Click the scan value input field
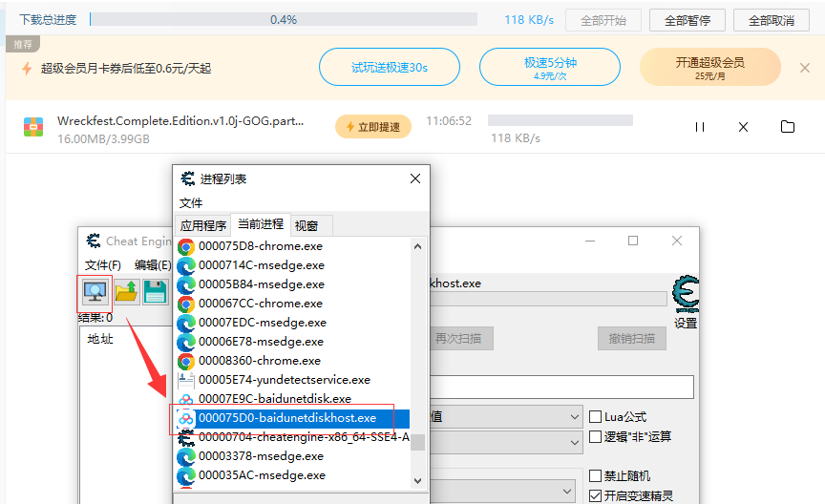Viewport: 825px width, 504px height. (x=561, y=388)
